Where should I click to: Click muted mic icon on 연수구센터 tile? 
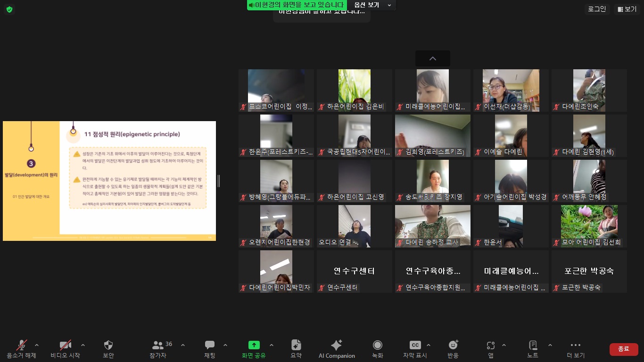tap(322, 288)
